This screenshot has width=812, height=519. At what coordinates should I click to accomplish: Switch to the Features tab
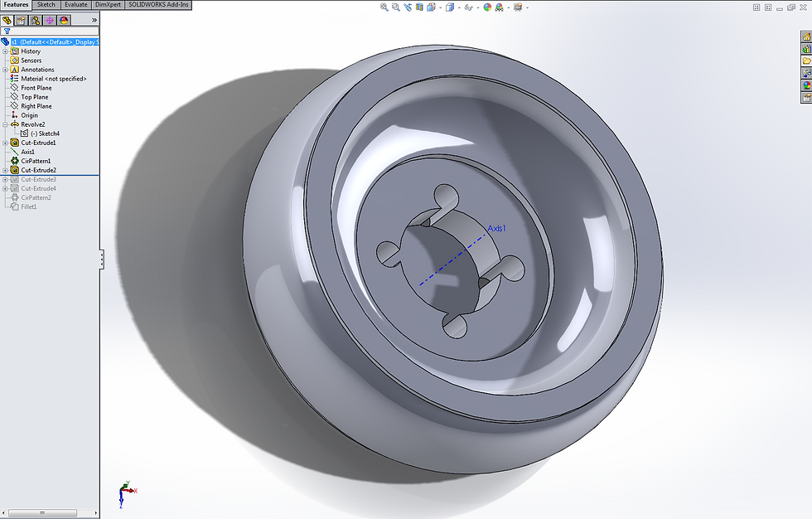(16, 5)
